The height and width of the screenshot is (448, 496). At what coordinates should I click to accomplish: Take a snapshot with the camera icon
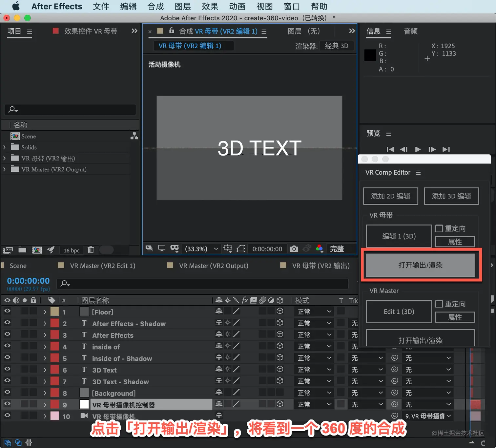[294, 249]
